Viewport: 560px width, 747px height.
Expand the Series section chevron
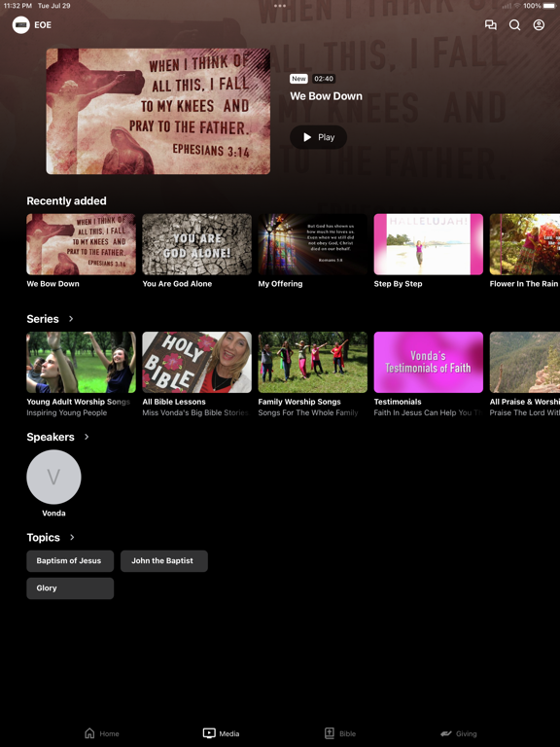pos(71,319)
